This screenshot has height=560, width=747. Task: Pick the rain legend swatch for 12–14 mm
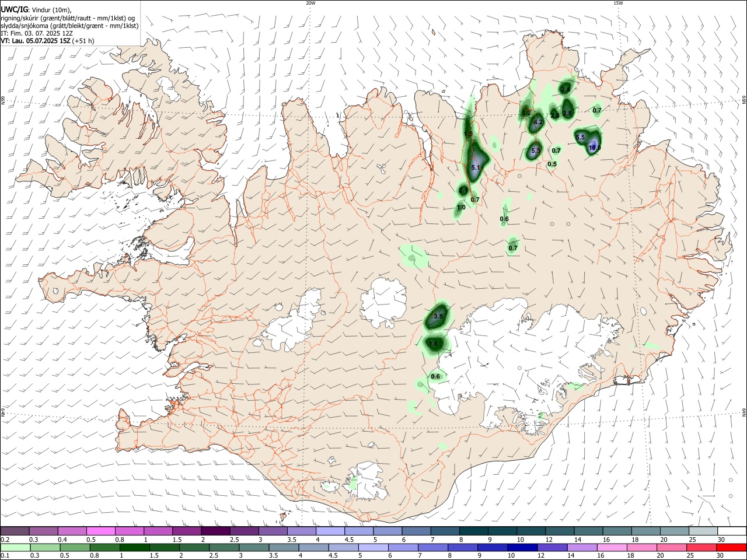click(553, 548)
